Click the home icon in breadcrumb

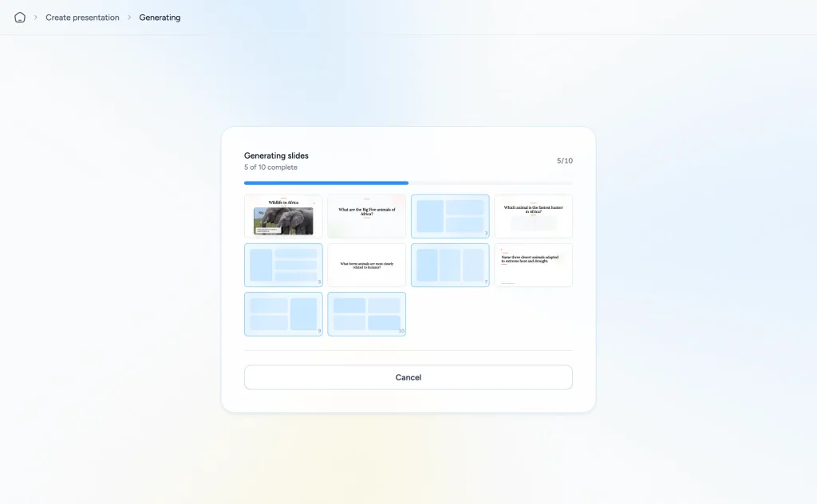20,18
